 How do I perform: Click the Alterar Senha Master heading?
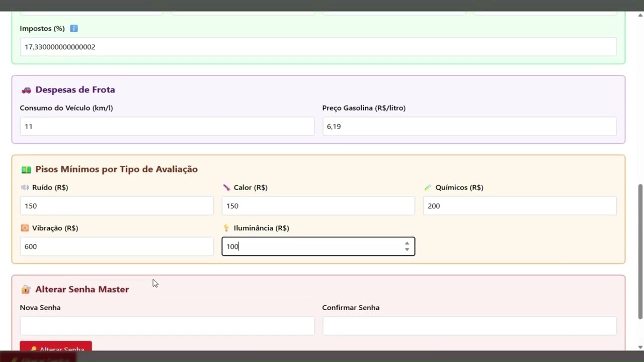82,290
